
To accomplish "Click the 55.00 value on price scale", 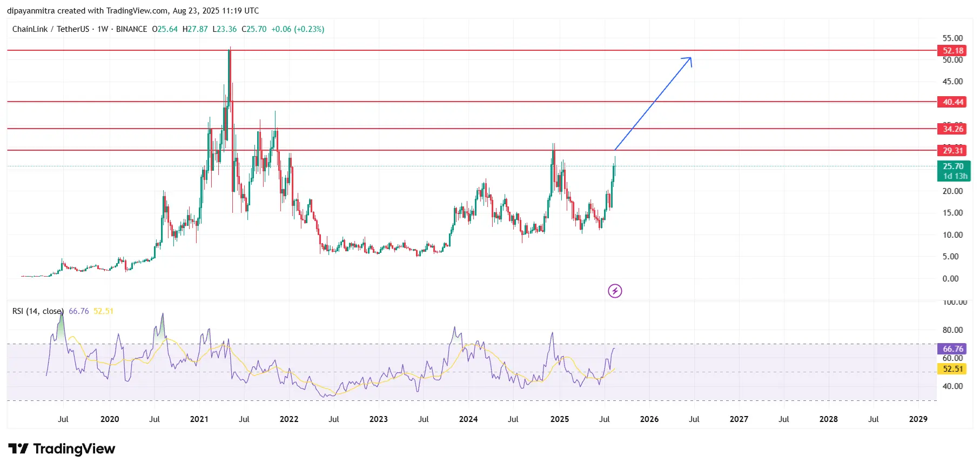I will [x=952, y=38].
